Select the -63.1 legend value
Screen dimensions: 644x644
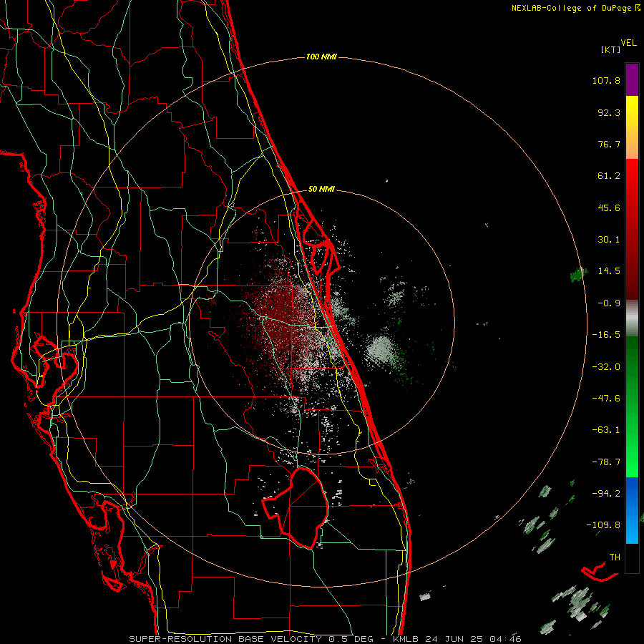tap(606, 430)
